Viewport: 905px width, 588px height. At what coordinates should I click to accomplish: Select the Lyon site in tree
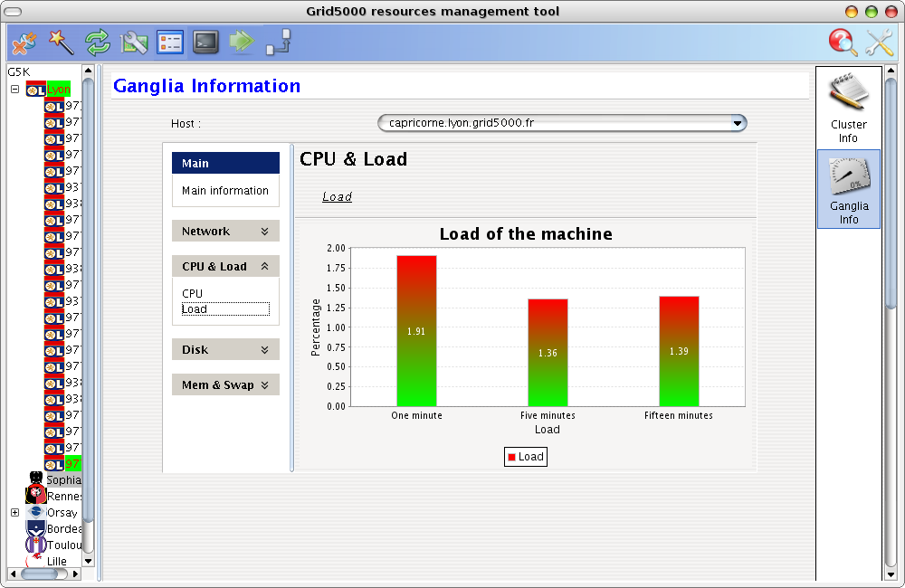pyautogui.click(x=58, y=90)
